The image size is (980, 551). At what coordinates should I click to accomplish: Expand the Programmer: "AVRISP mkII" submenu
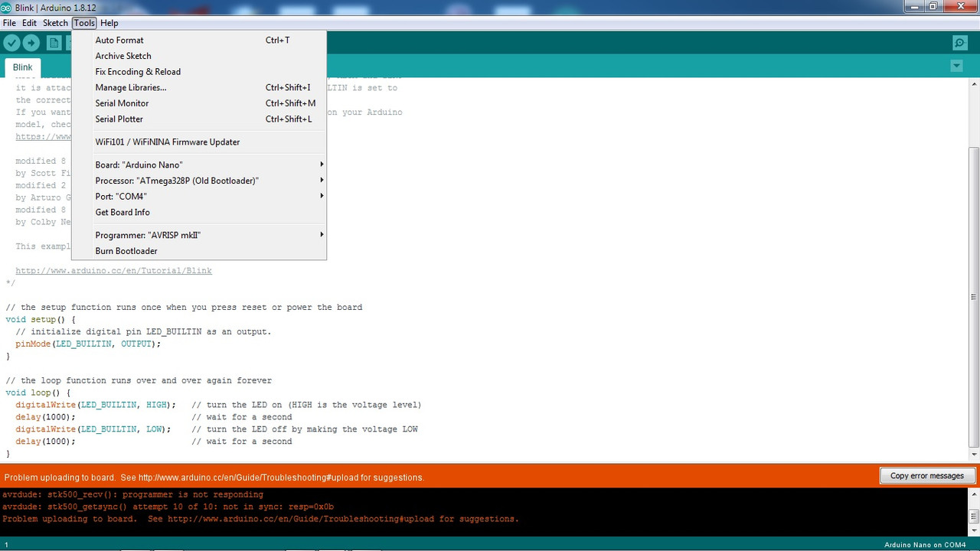click(199, 235)
